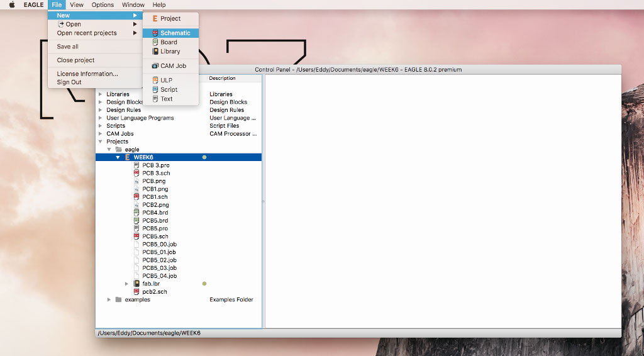Screen dimensions: 644x356
Task: Click the Script Files description text
Action: [225, 126]
